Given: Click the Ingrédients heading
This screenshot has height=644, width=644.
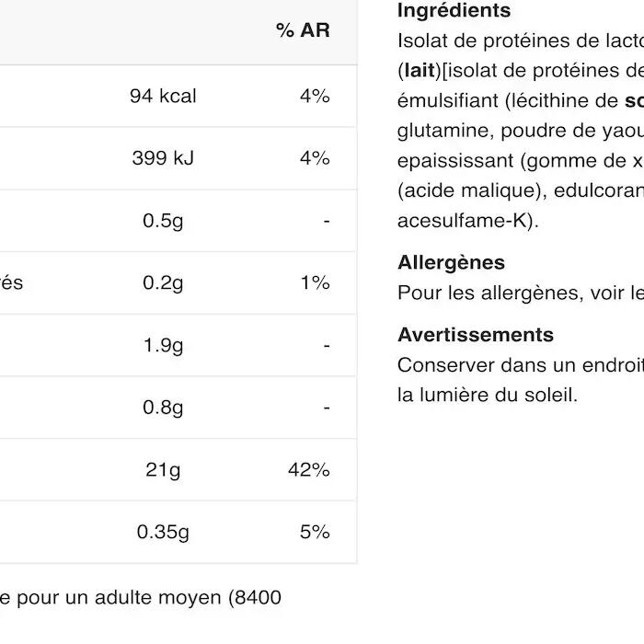Looking at the screenshot, I should click(x=454, y=11).
